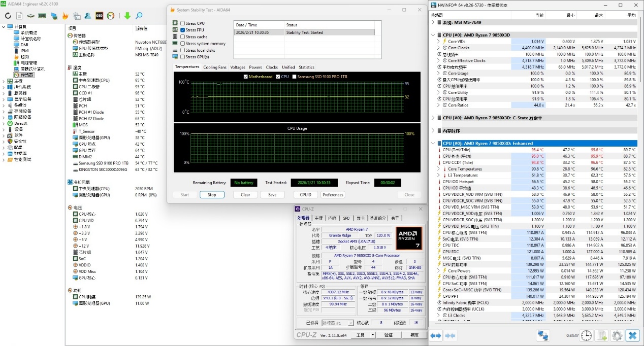Open the SPD tab in CPU-Z

pos(346,218)
